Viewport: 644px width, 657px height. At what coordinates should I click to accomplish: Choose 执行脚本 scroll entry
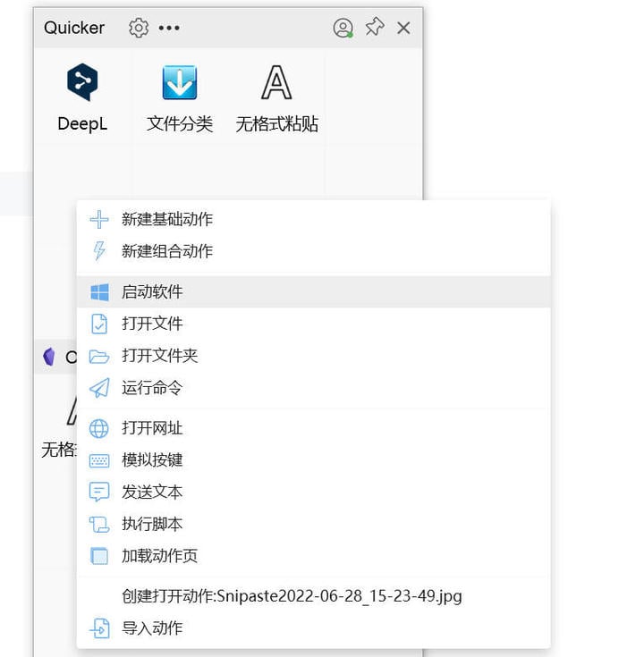(x=314, y=524)
